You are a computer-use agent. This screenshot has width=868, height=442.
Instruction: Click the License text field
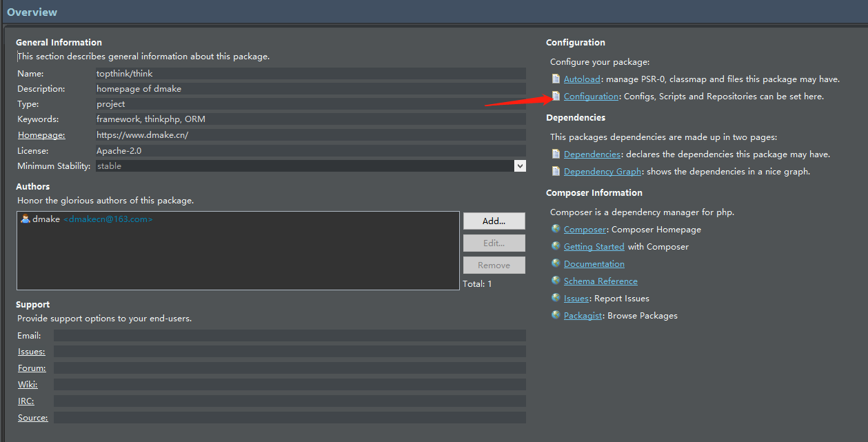[310, 151]
